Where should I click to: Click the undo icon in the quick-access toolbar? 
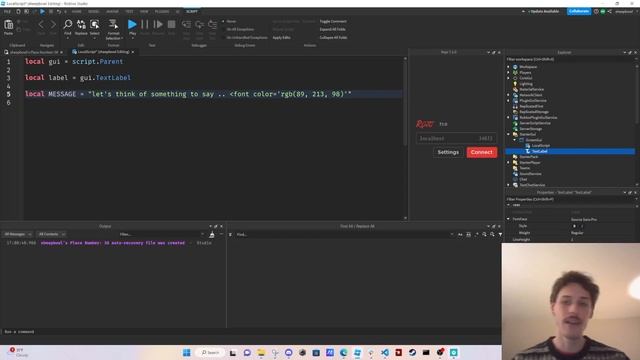[x=59, y=11]
